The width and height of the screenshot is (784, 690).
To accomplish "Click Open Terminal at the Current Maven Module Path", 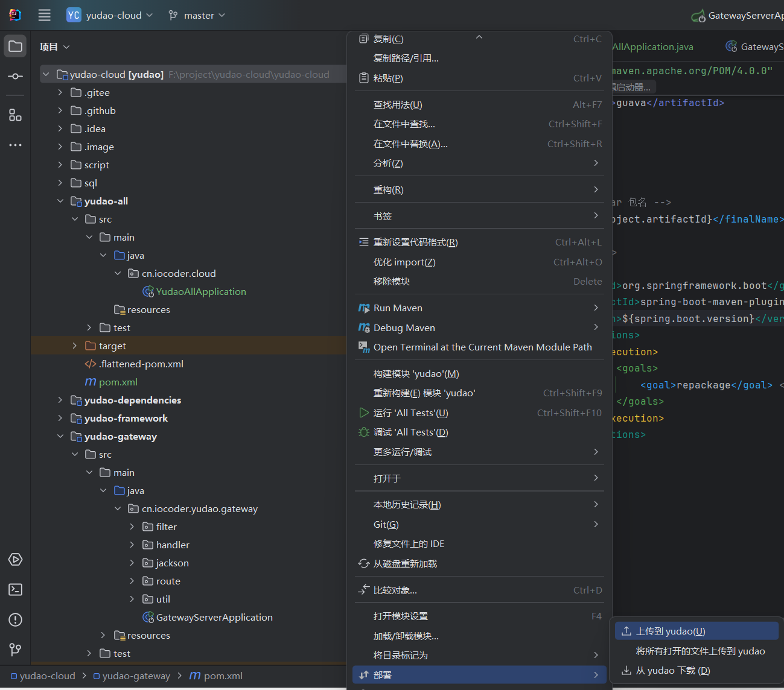I will pyautogui.click(x=480, y=347).
